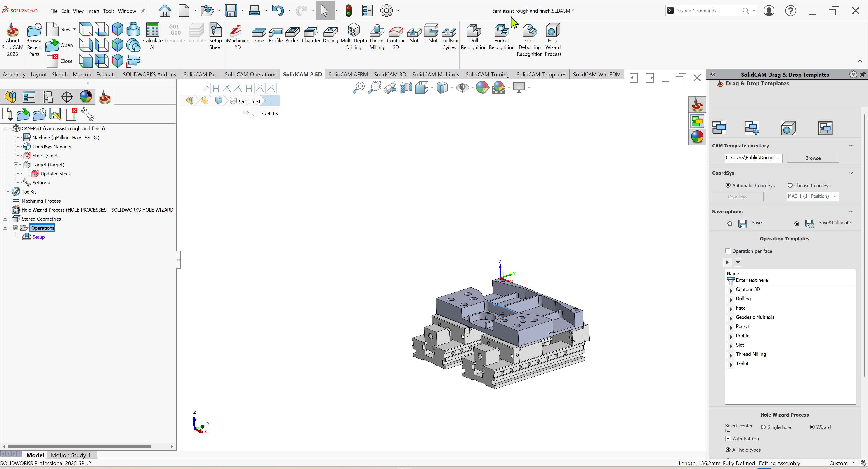This screenshot has width=868, height=469.
Task: Click the ToolKit tree item
Action: 29,191
